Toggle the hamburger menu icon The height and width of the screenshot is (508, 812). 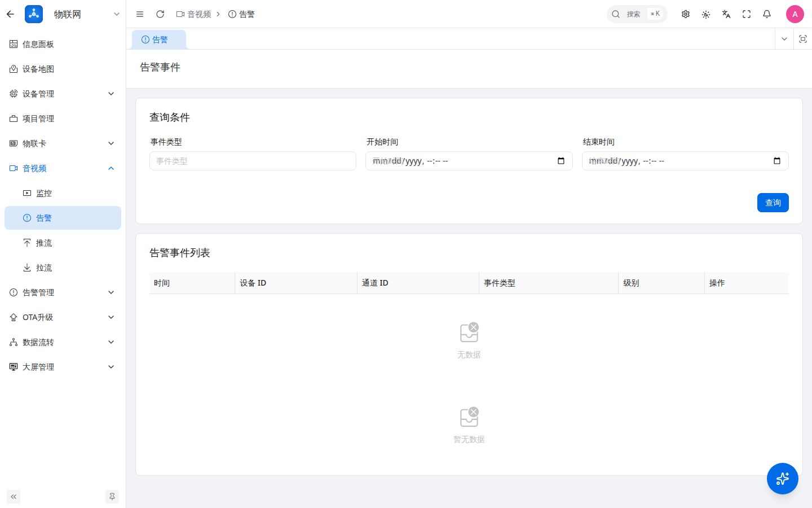tap(140, 14)
